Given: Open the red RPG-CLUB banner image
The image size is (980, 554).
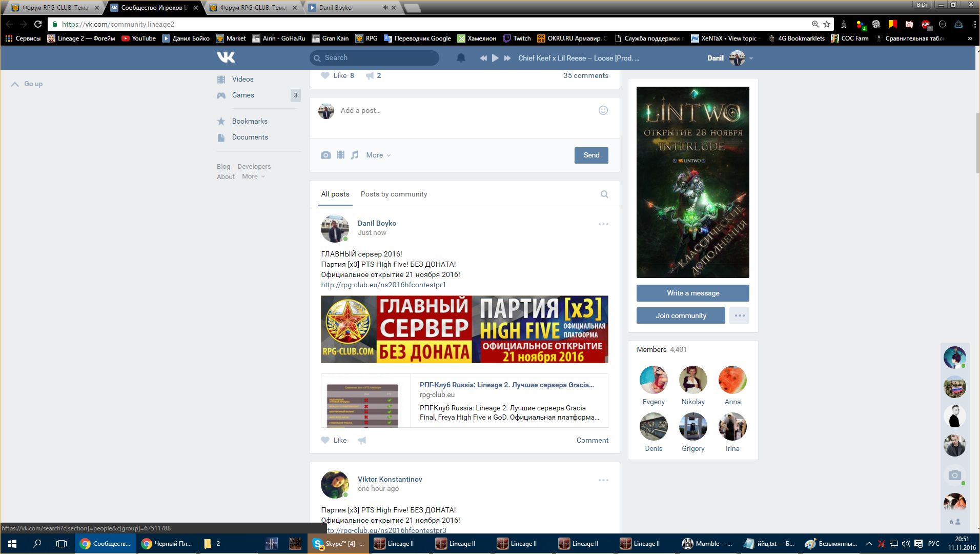Looking at the screenshot, I should click(464, 329).
